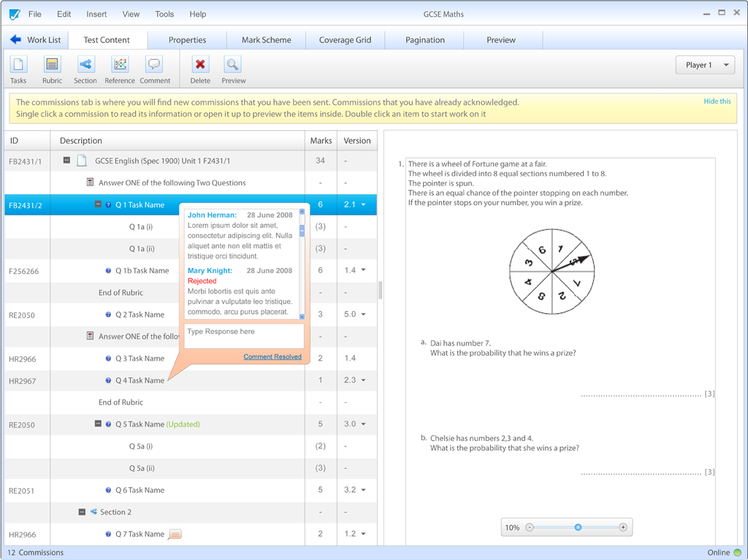Open Preview with magnifier icon

233,65
